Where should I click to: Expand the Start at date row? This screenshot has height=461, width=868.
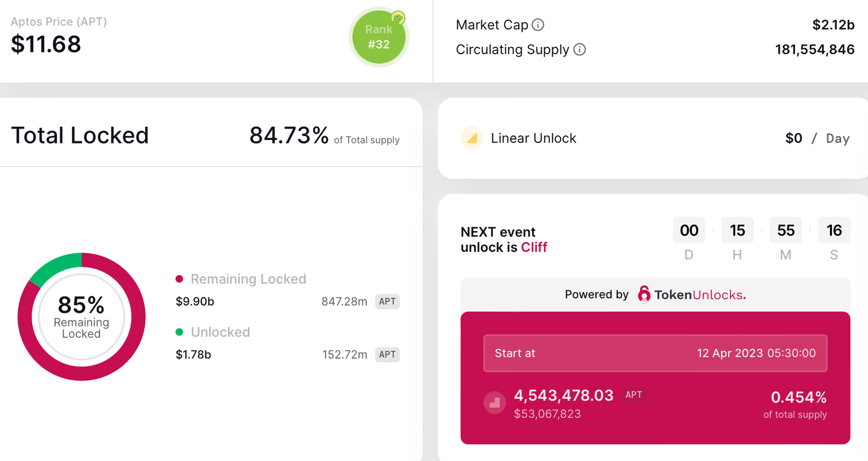point(655,353)
